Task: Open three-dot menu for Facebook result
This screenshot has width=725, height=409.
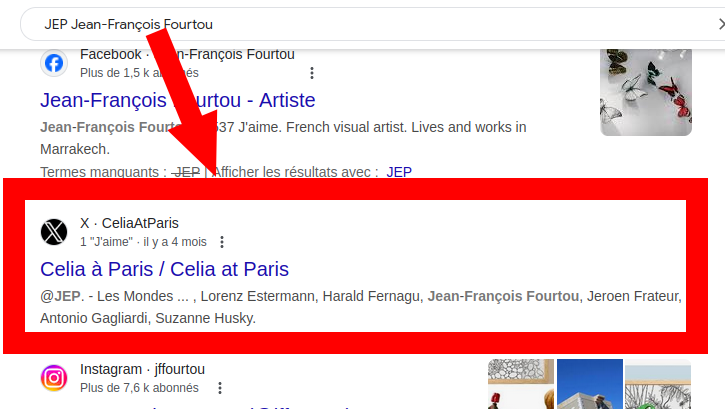Action: 312,73
